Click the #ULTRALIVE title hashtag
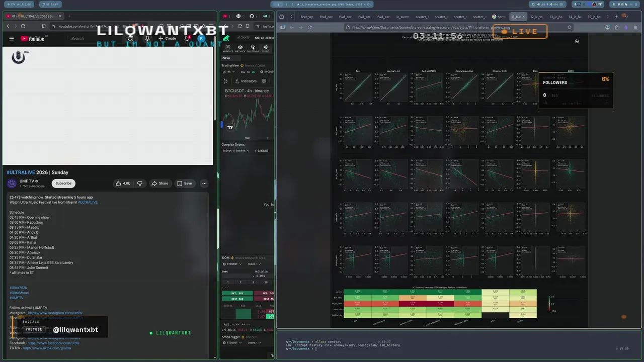Image resolution: width=644 pixels, height=362 pixels. [21, 172]
